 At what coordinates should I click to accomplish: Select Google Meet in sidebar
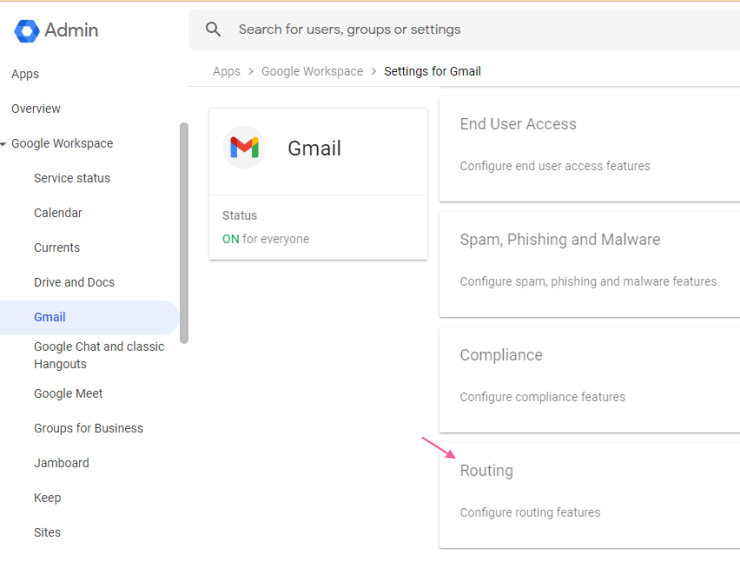(x=68, y=394)
